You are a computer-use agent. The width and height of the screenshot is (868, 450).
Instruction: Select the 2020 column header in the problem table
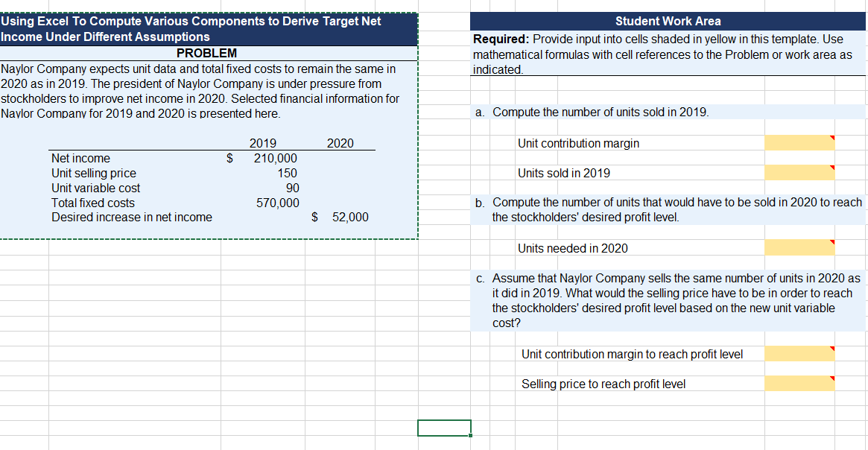point(340,143)
